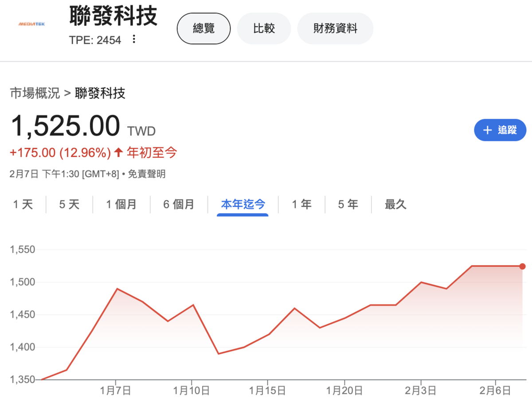Switch to the 比較 tab

pyautogui.click(x=264, y=29)
